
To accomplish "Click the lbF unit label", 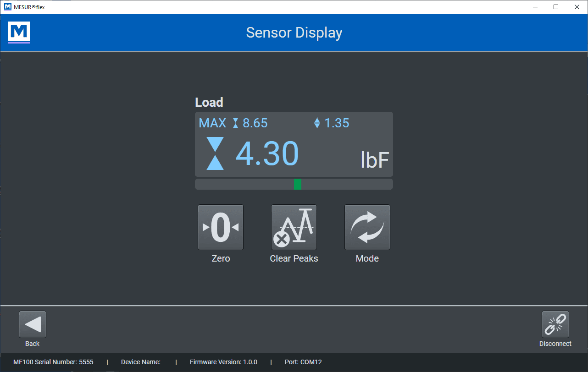I will [375, 160].
